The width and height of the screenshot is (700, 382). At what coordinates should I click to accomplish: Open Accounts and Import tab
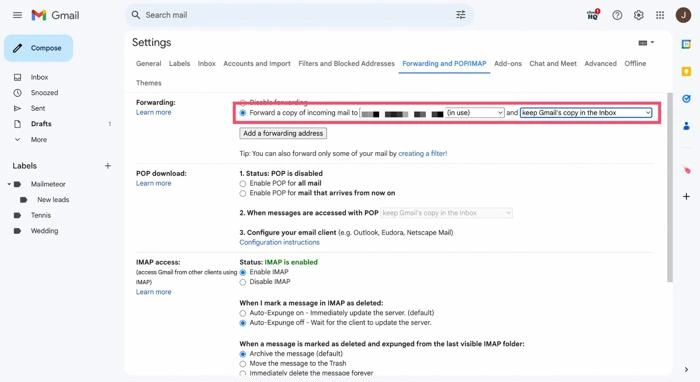(257, 63)
